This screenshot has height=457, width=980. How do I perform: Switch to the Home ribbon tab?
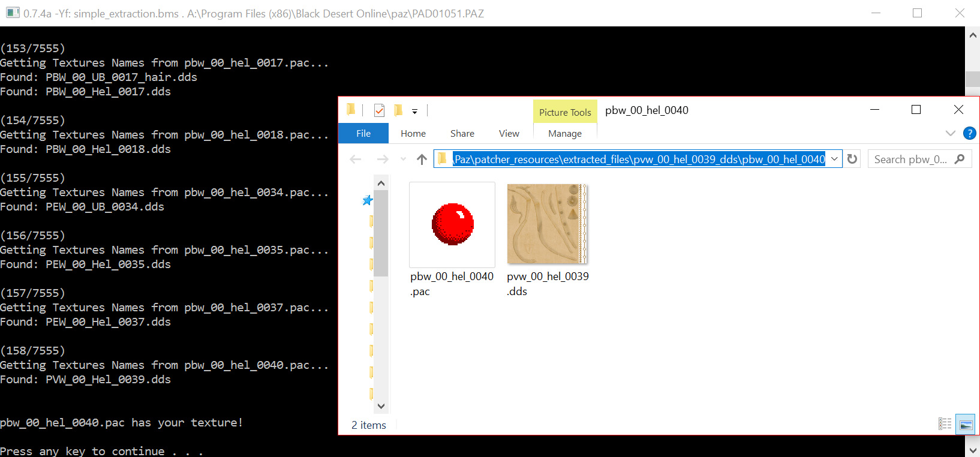pos(413,133)
